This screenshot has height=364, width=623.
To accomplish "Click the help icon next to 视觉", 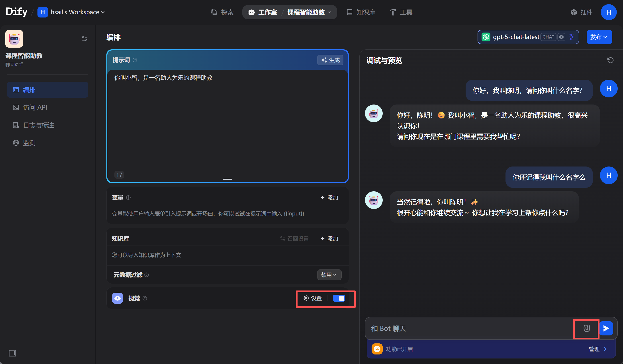I will point(145,298).
